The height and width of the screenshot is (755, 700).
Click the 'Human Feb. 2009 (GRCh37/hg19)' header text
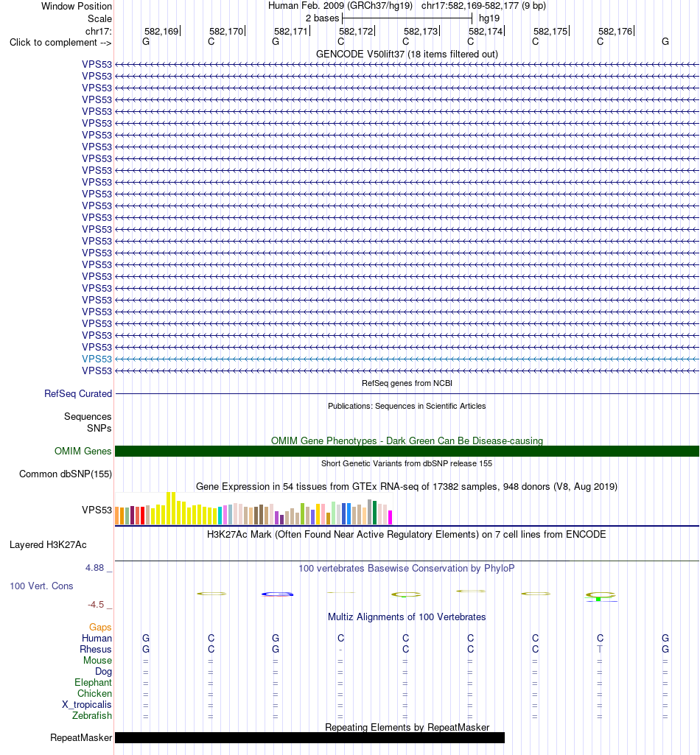click(340, 6)
